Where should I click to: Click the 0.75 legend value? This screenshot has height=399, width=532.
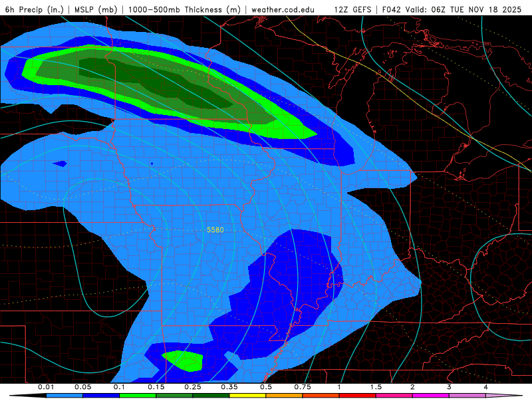coord(303,387)
